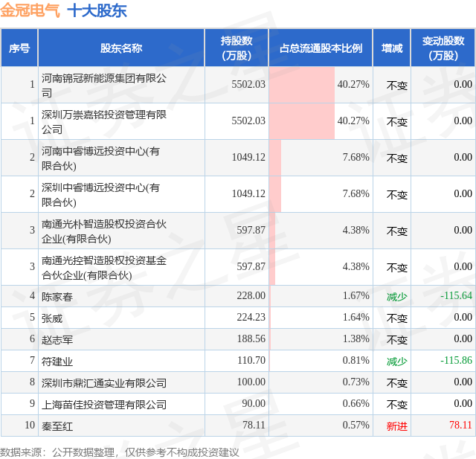Screen dimensions: 476x459
Task: Click the change value -115.64
Action: click(456, 295)
